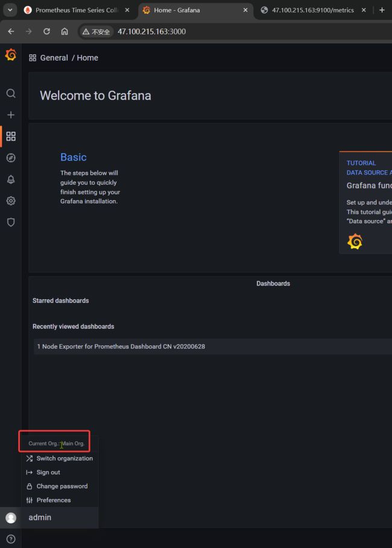Viewport: 392px width, 548px height.
Task: Select Switch organization in user menu
Action: tap(60, 458)
